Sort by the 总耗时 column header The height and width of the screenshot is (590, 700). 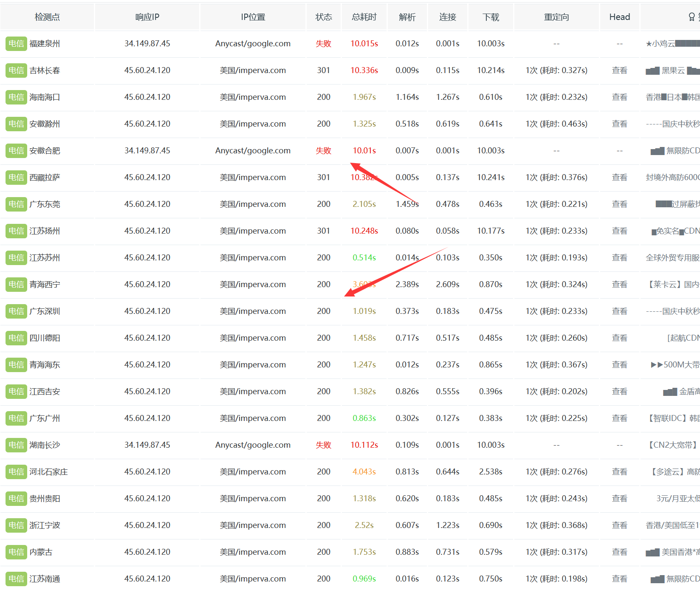(x=364, y=17)
